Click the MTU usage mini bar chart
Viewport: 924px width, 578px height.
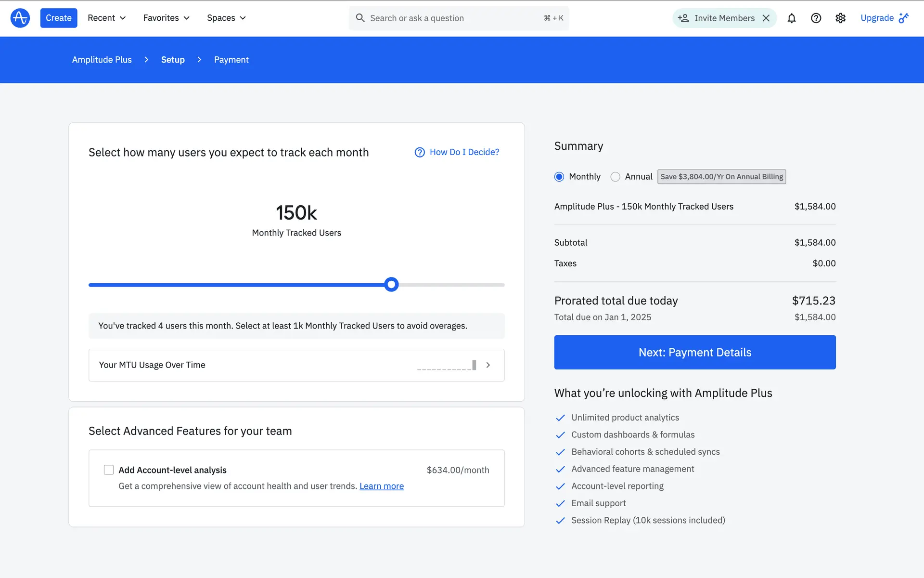(447, 365)
